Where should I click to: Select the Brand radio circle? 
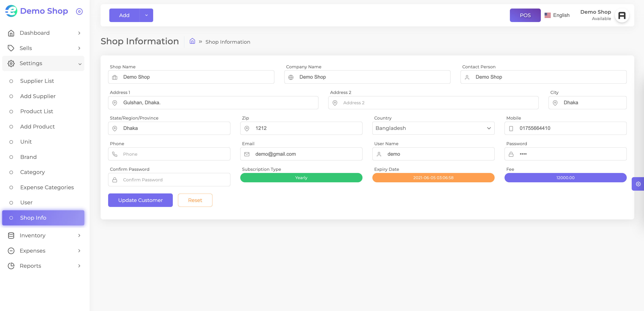[x=11, y=157]
